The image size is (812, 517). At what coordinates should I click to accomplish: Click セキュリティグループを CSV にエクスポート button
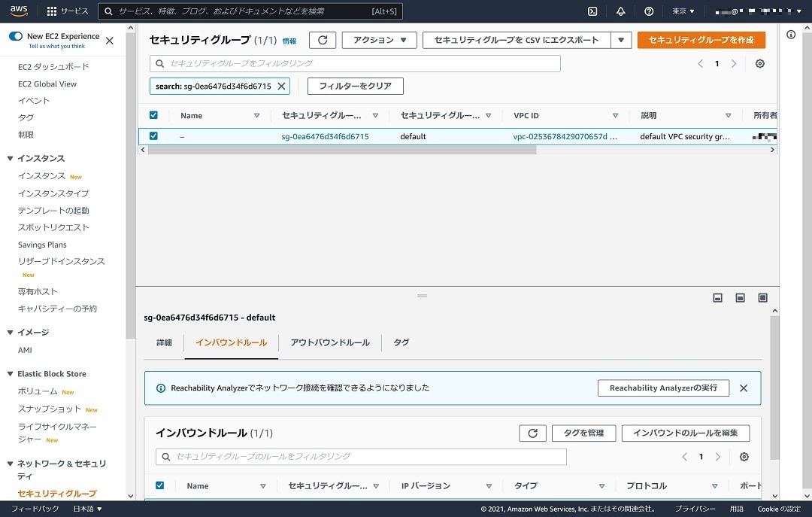517,40
